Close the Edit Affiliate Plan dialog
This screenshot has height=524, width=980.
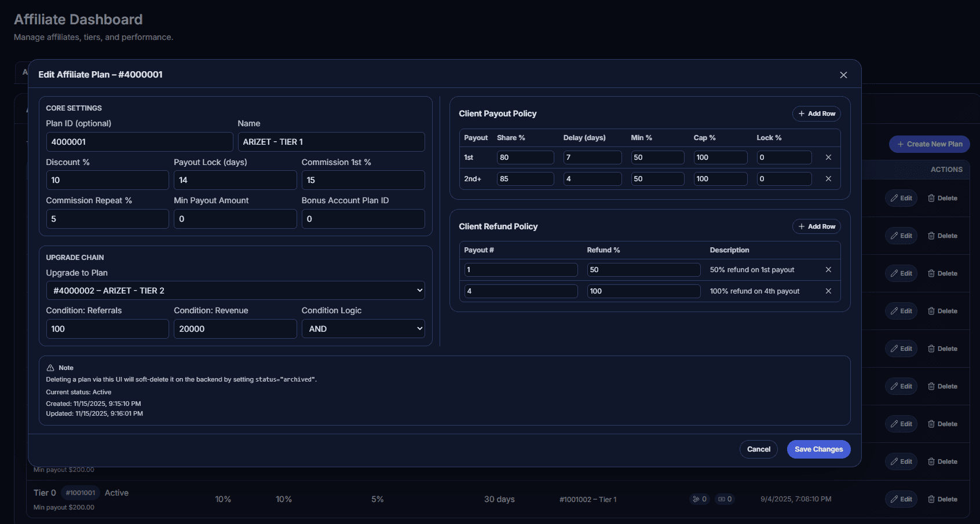click(x=843, y=75)
